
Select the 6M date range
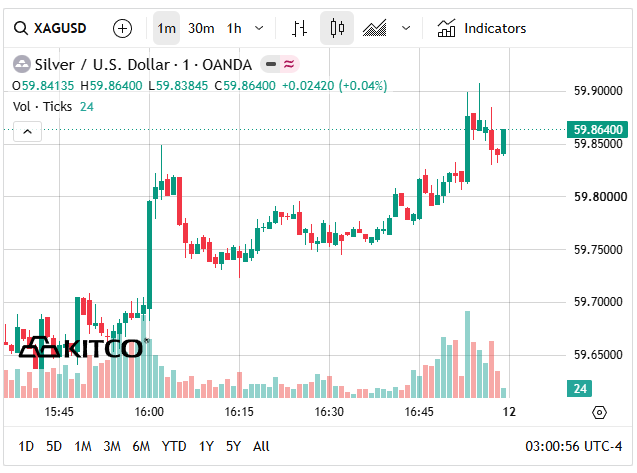(141, 447)
